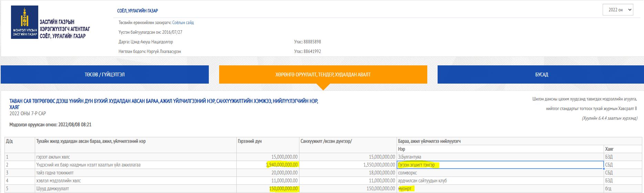Click the Санхүүжилт /өссөн дүнгээр/ column header
The image size is (644, 193).
pos(326,141)
